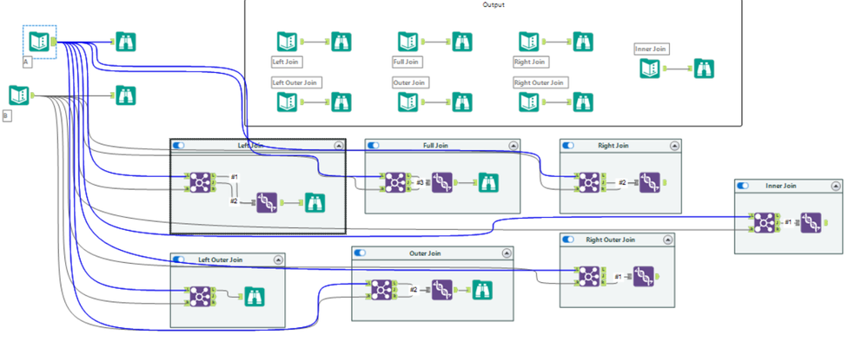This screenshot has height=348, width=868.
Task: Select the Join tool in Full Join container
Action: coord(394,182)
